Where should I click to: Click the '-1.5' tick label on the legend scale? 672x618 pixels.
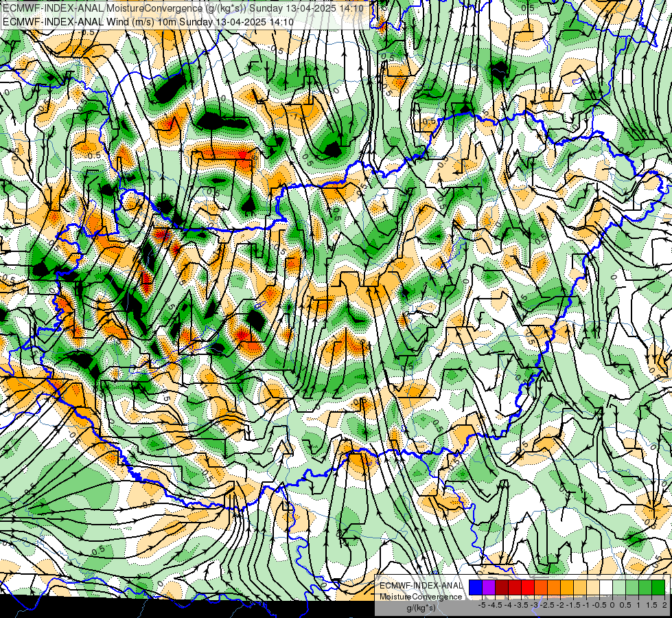pyautogui.click(x=573, y=605)
